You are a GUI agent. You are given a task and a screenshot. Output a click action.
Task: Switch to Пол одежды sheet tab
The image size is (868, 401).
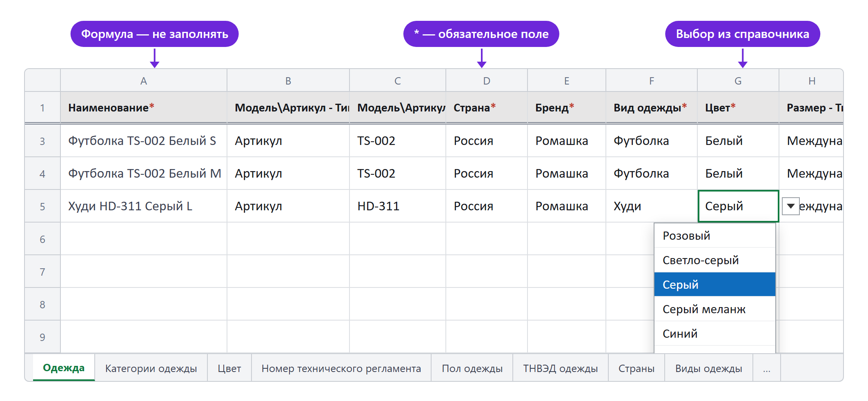(472, 368)
